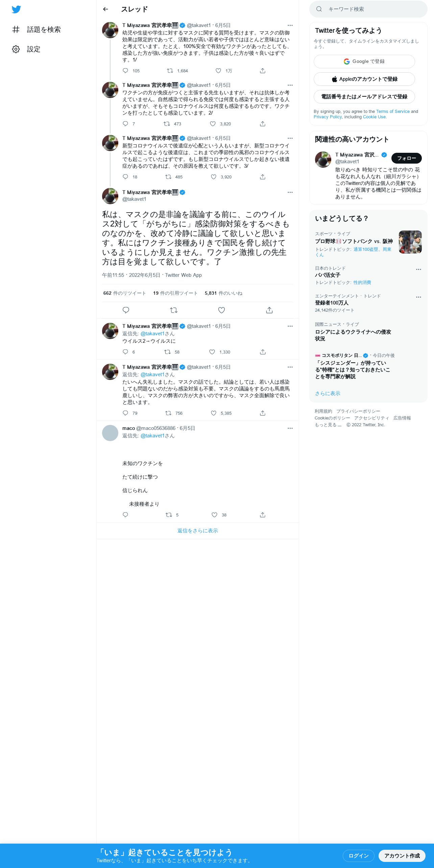The height and width of the screenshot is (868, 434).
Task: Open the three-dot menu for パパ活女子 trend
Action: [418, 269]
